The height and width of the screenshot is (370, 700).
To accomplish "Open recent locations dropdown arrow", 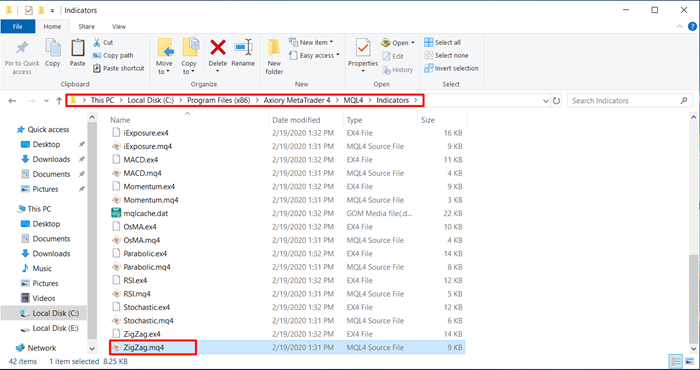I will click(x=46, y=101).
